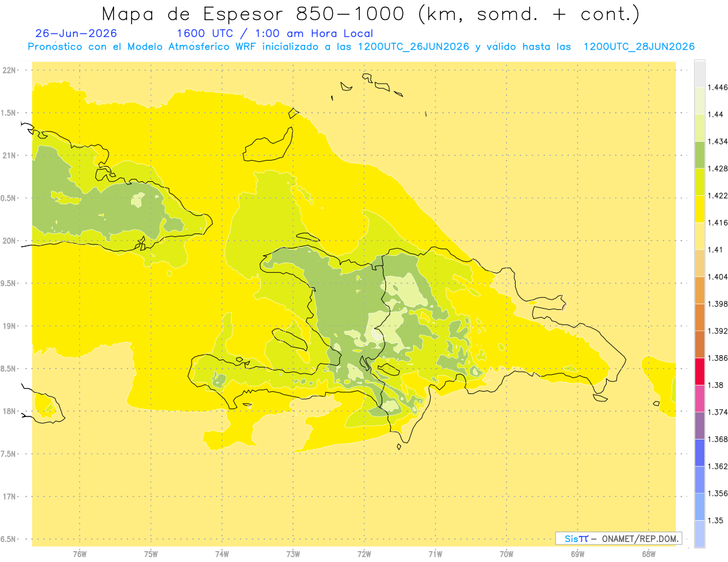Click the 76W longitude axis label

pos(79,554)
